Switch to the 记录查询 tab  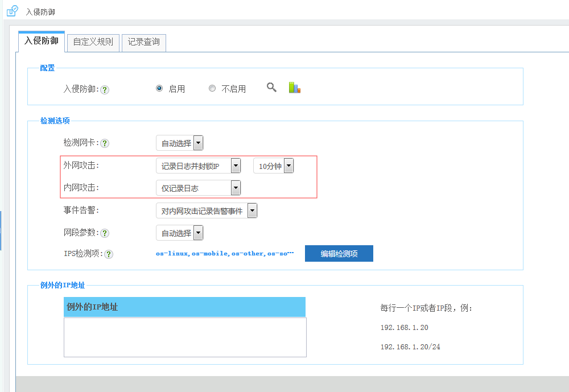click(x=143, y=42)
